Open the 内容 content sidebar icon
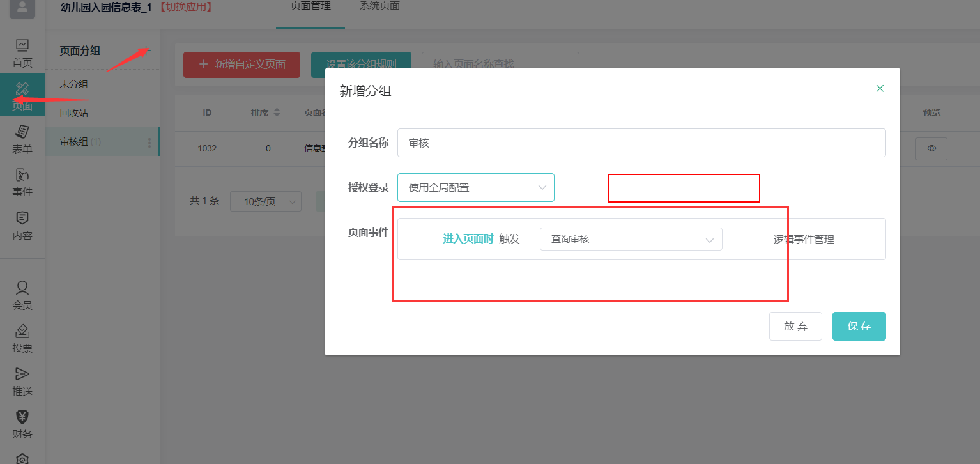980x464 pixels. tap(22, 226)
